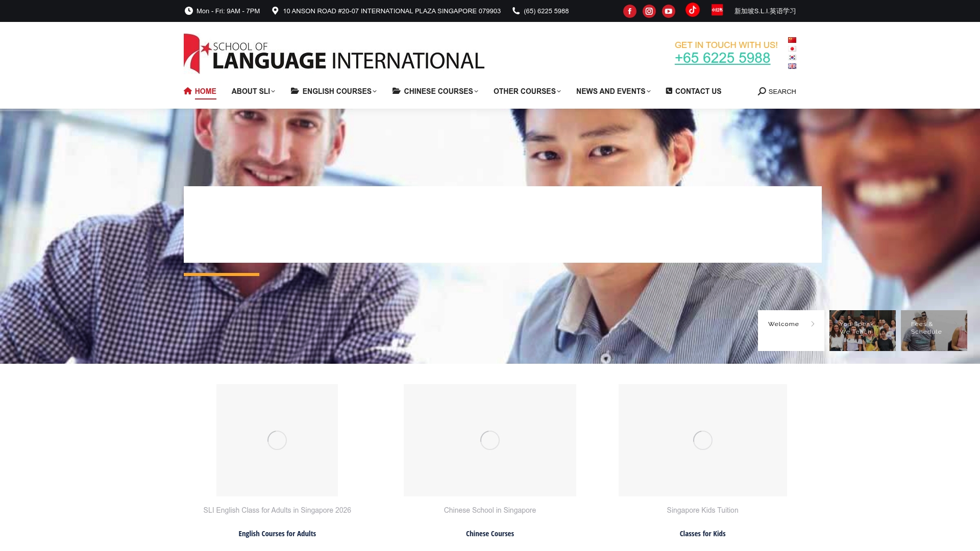This screenshot has height=551, width=980.
Task: Click the orange slider progress bar
Action: [x=222, y=274]
